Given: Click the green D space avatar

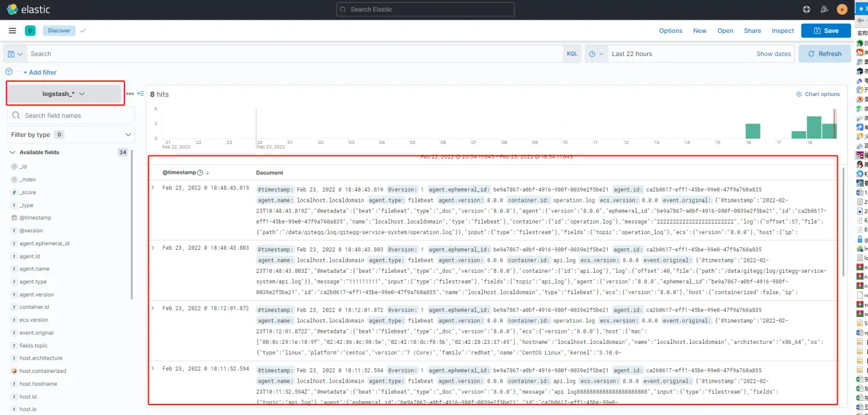Looking at the screenshot, I should pyautogui.click(x=30, y=31).
